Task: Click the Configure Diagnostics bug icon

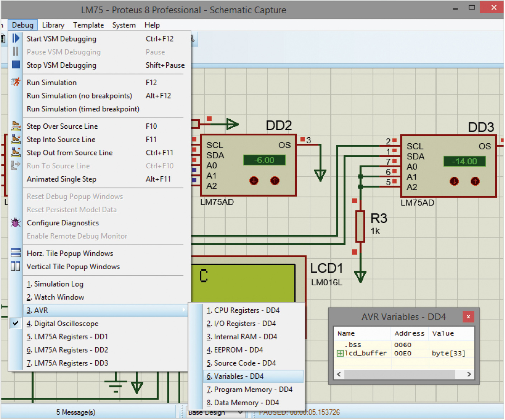Action: click(16, 223)
